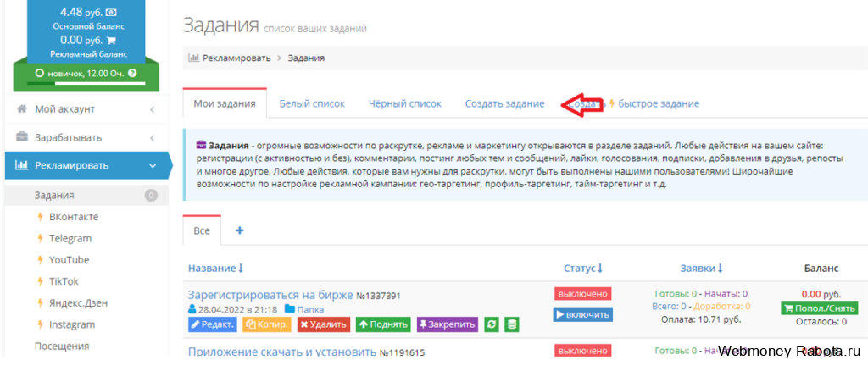Enable task with the включить button
Image resolution: width=868 pixels, height=366 pixels.
583,314
